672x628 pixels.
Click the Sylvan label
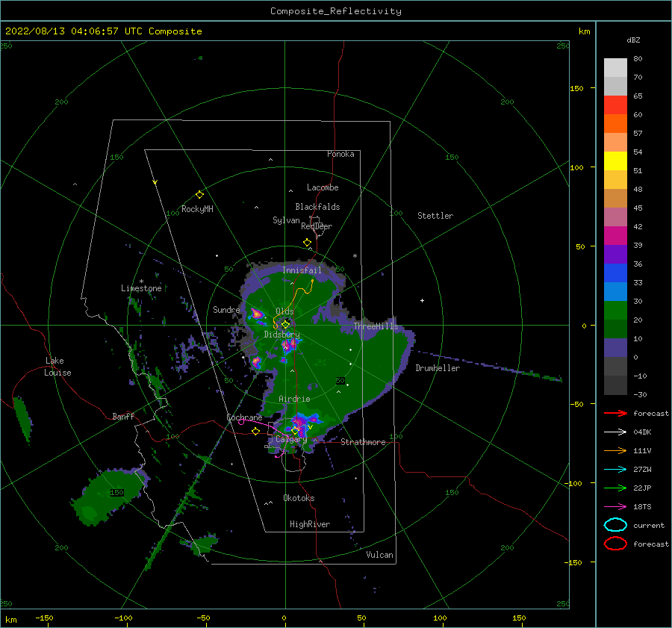click(x=286, y=220)
